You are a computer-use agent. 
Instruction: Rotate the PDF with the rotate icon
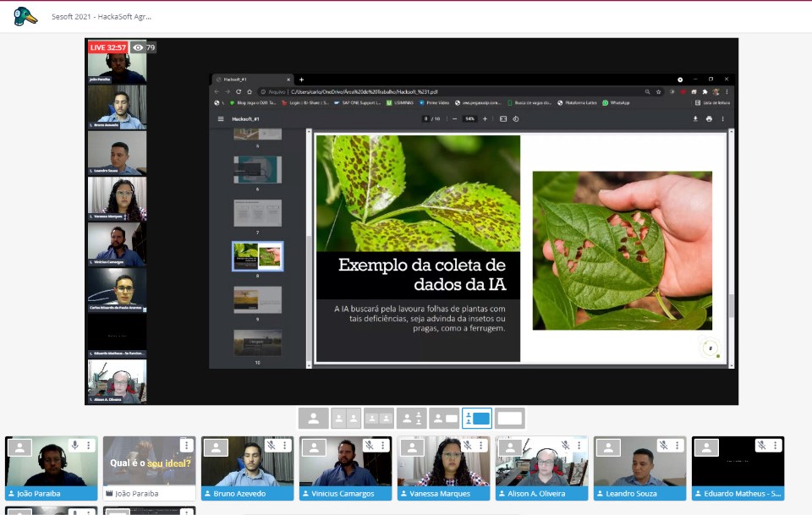click(x=516, y=119)
